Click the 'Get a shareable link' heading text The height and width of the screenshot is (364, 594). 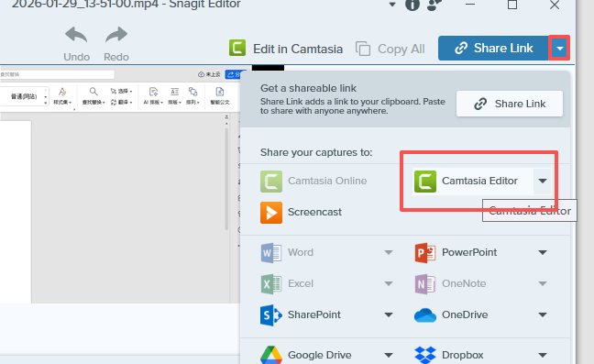point(308,88)
